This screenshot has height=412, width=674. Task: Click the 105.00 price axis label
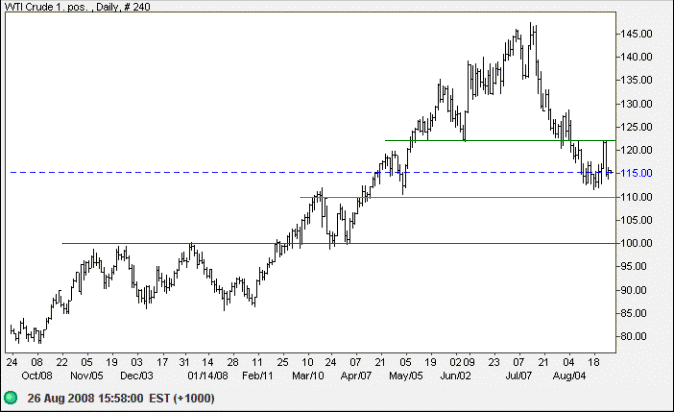637,220
